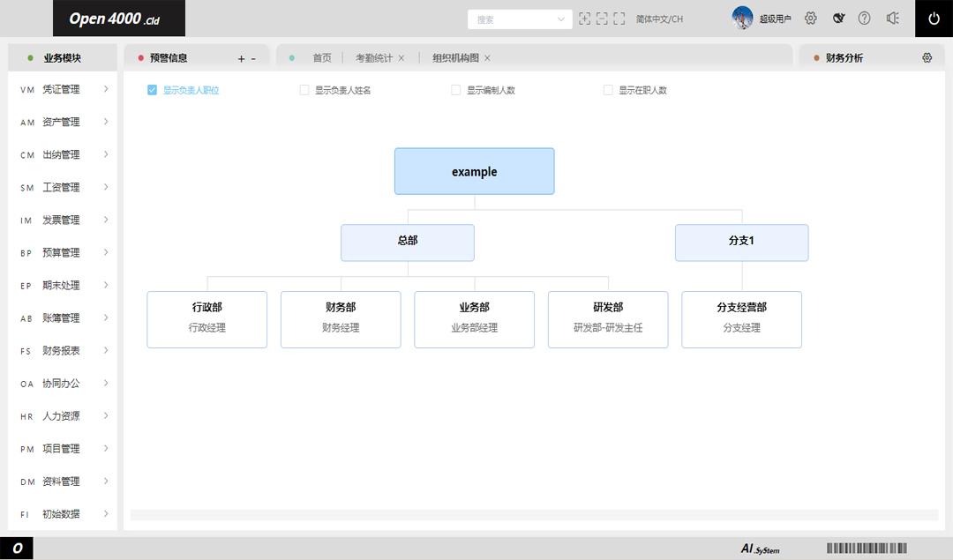Expand 预算管理 module
The width and height of the screenshot is (953, 560).
click(64, 253)
